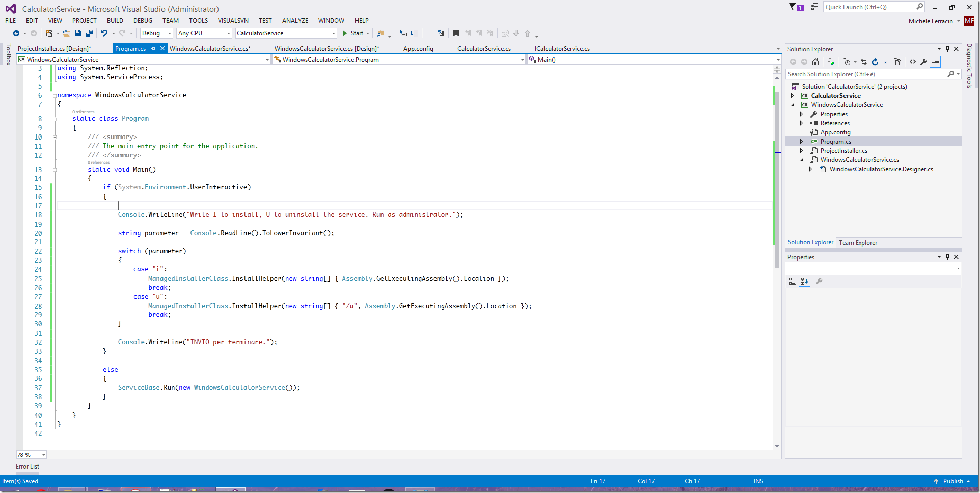
Task: Open the notifications flag icon
Action: pos(794,7)
